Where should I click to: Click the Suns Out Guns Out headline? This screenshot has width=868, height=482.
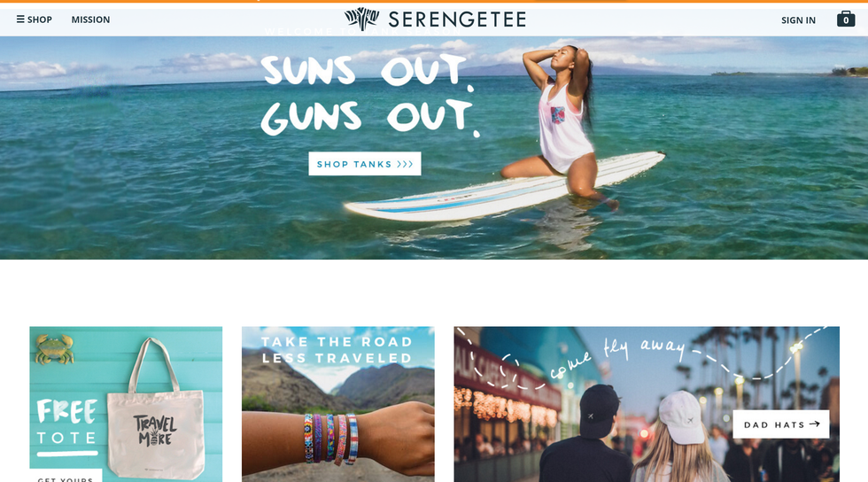370,95
